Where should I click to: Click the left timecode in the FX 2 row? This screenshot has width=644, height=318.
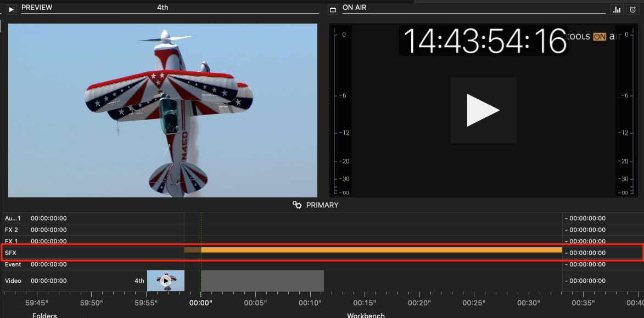pyautogui.click(x=48, y=230)
